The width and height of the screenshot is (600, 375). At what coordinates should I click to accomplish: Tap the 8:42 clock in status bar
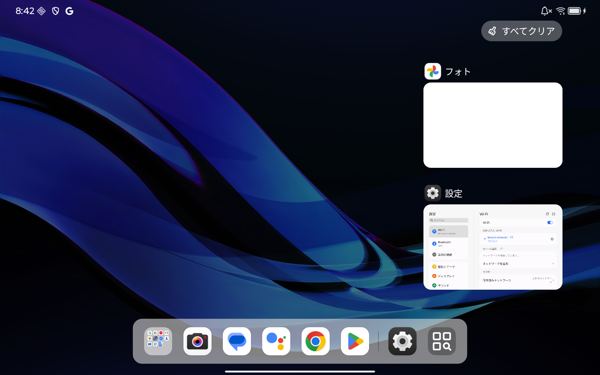click(25, 11)
